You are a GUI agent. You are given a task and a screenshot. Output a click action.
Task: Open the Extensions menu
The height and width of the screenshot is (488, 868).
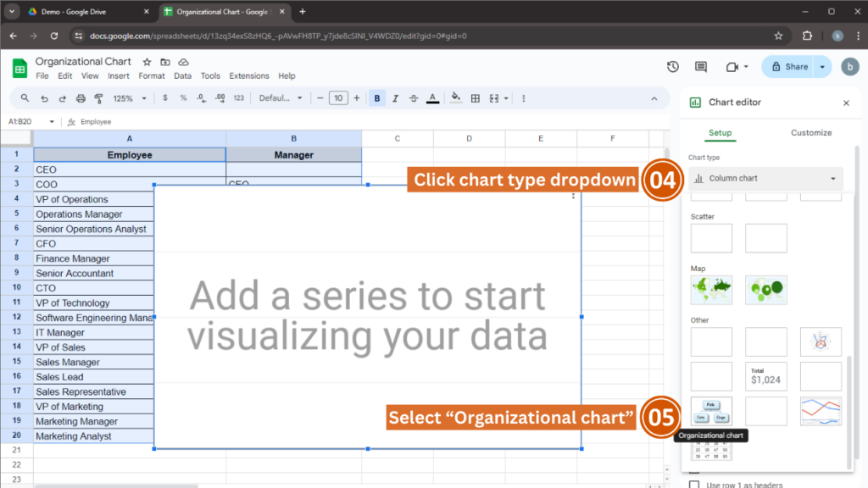(248, 75)
